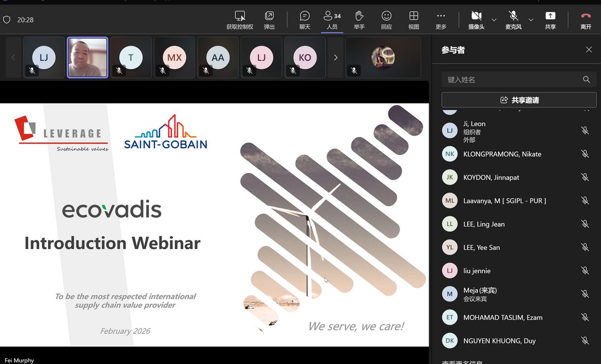Click the share (共享) screen icon
The width and height of the screenshot is (601, 364).
point(550,20)
